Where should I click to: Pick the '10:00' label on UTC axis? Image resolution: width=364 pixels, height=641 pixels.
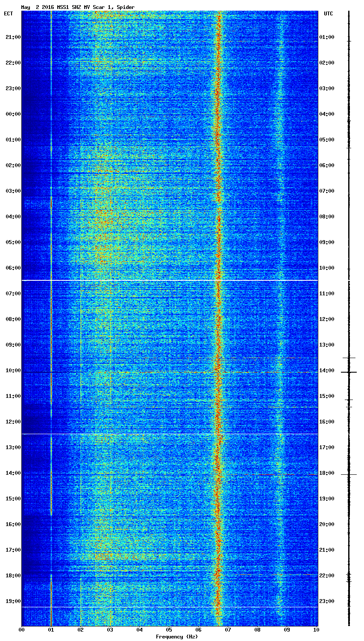tap(327, 268)
